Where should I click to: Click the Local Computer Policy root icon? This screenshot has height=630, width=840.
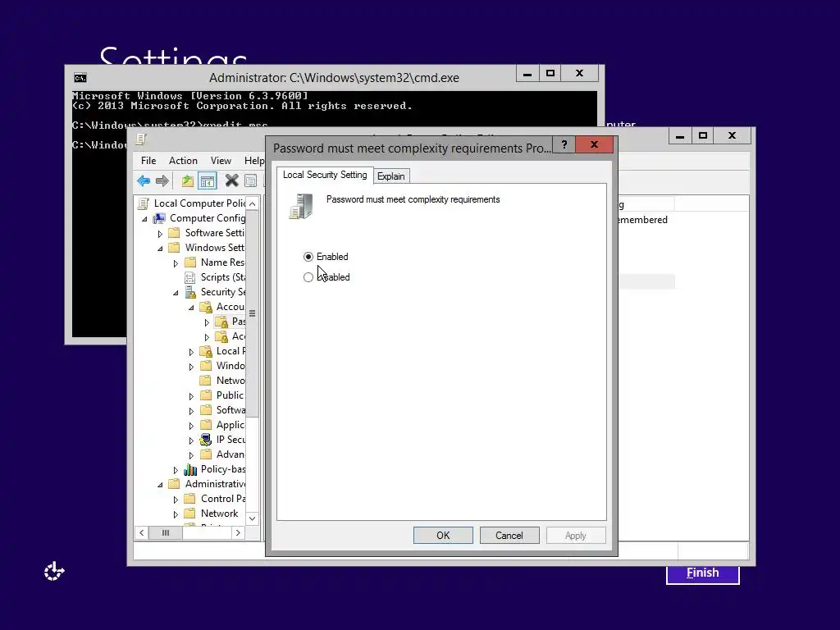(143, 203)
